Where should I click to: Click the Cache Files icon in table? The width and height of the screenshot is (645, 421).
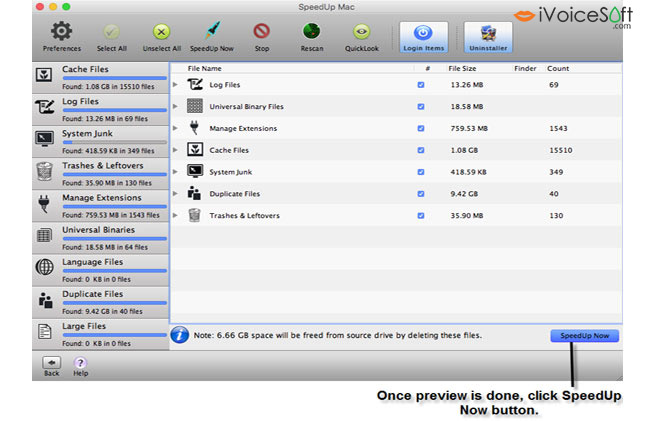click(195, 149)
